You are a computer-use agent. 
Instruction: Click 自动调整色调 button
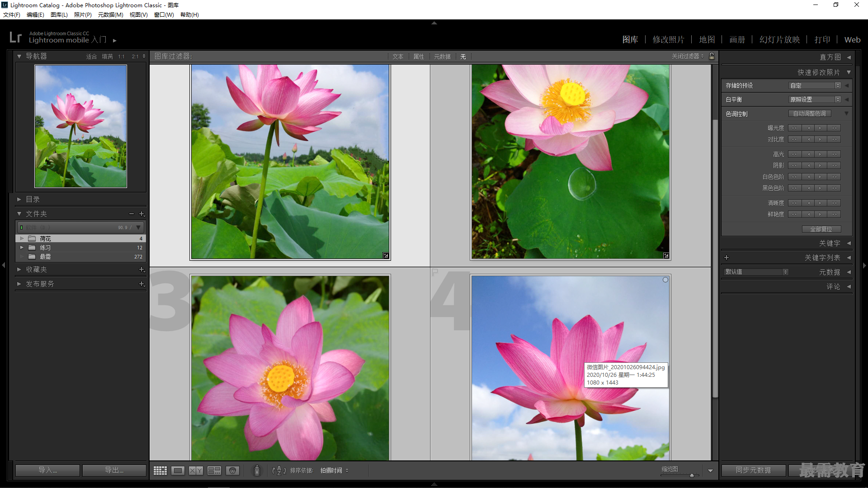[x=810, y=113]
